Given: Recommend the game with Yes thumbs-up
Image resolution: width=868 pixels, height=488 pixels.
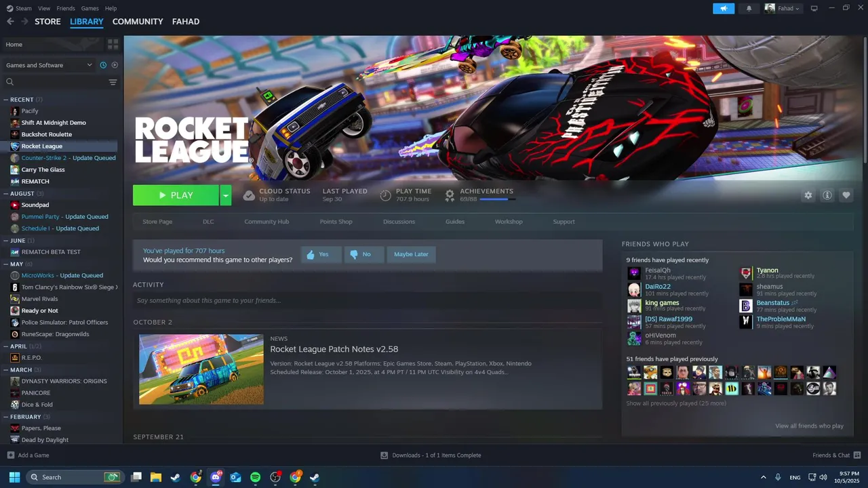Looking at the screenshot, I should 321,254.
